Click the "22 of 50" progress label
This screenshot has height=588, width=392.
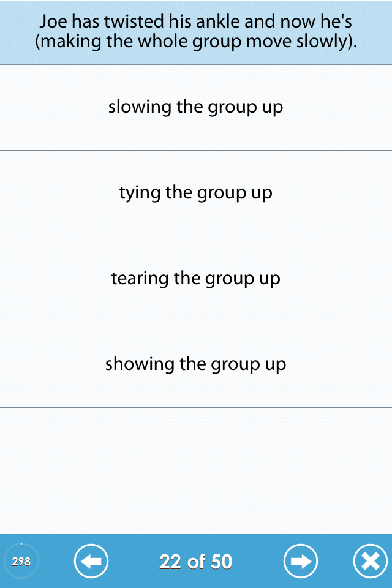tap(196, 561)
